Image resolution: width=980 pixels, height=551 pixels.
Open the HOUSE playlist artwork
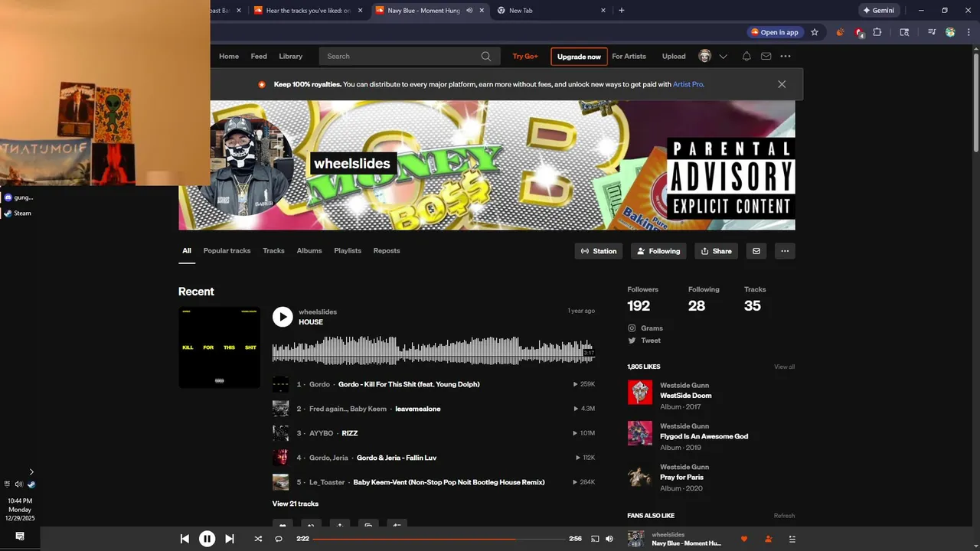pyautogui.click(x=219, y=347)
